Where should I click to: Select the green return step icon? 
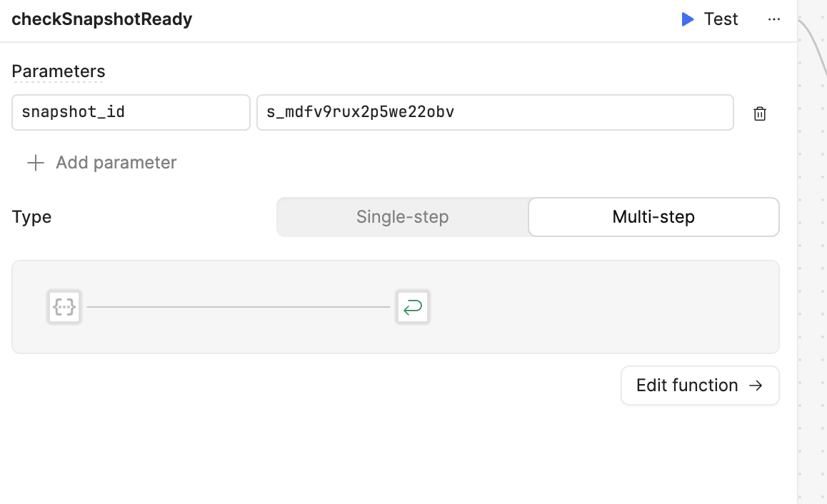click(413, 307)
